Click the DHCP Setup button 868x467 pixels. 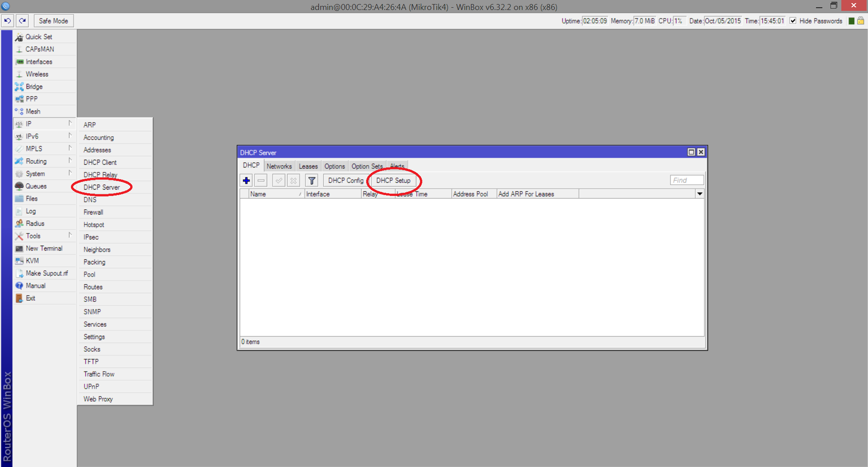click(x=393, y=181)
